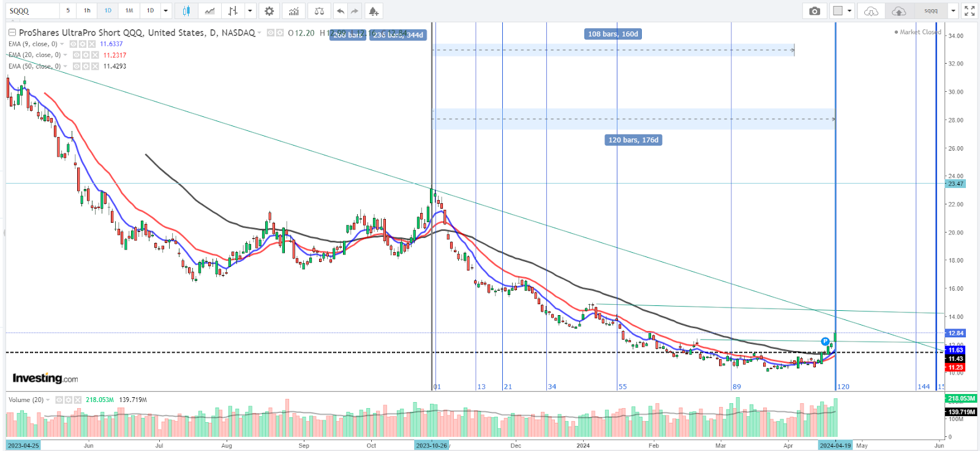Save chart layout to cloud
The image size is (980, 451).
pos(899,11)
